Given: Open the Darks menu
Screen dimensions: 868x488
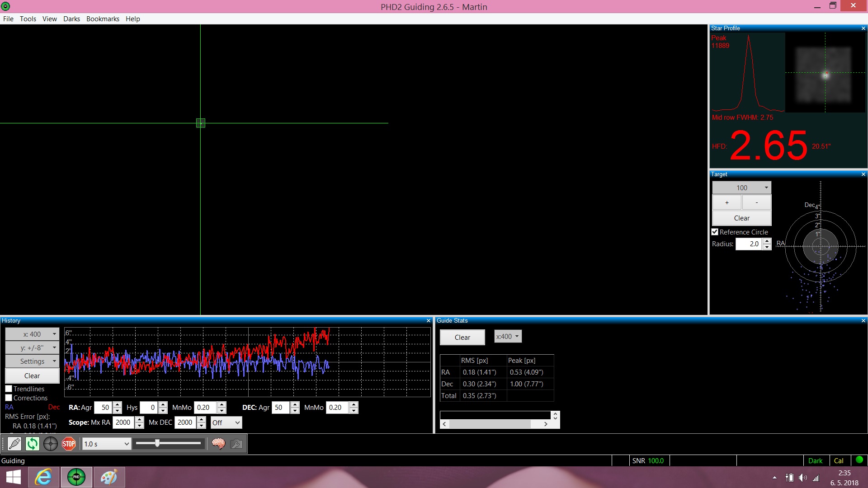Looking at the screenshot, I should (x=71, y=19).
